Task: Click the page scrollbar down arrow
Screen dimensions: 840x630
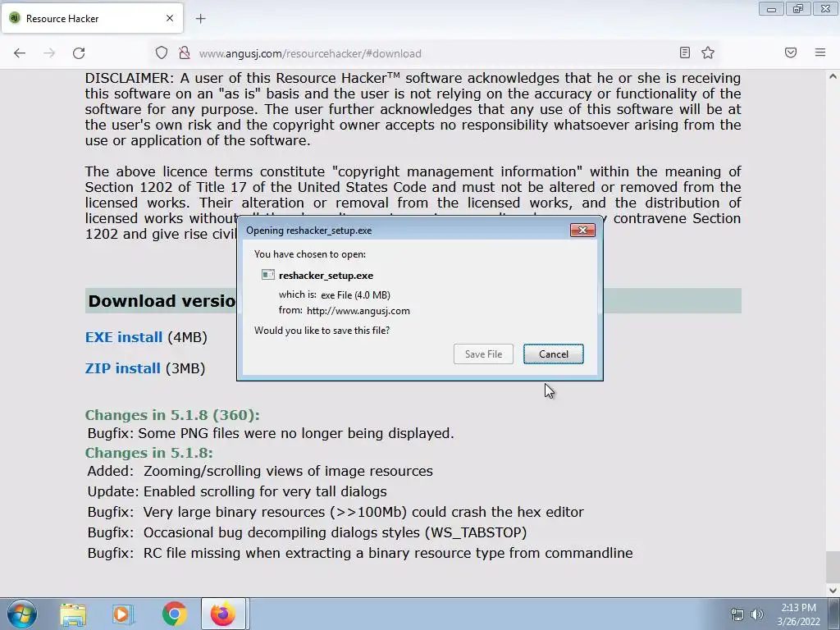Action: (833, 591)
